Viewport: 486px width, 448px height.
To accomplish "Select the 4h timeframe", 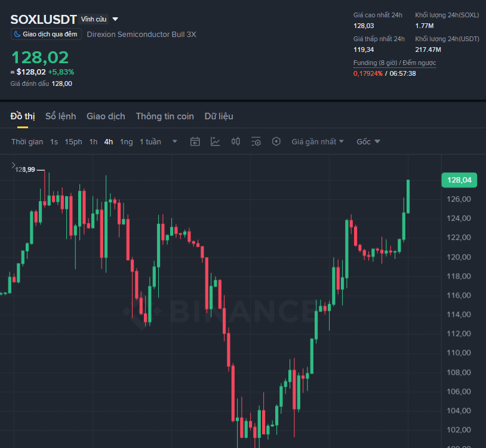I will click(x=109, y=142).
